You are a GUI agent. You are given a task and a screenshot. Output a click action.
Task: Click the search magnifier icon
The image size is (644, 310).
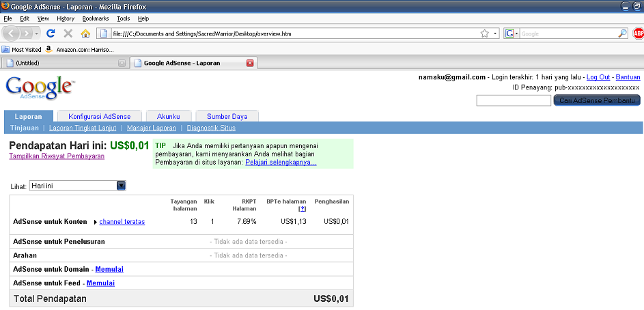click(x=623, y=33)
